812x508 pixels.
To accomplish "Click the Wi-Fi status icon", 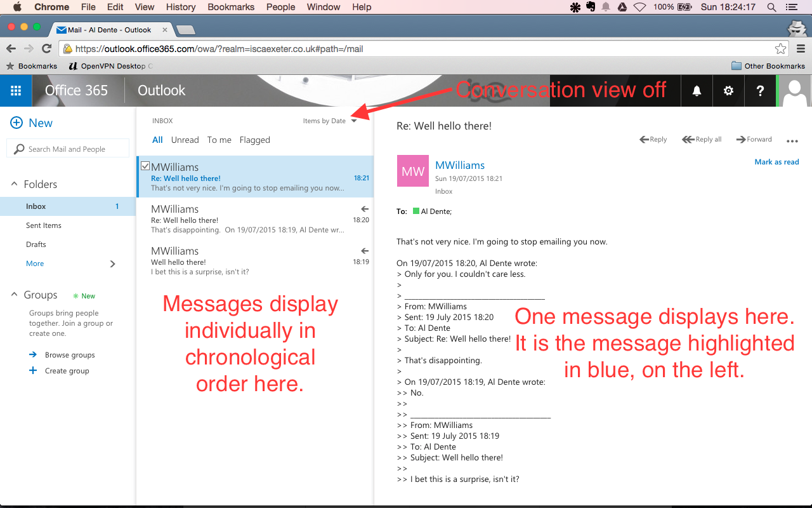I will [x=640, y=7].
